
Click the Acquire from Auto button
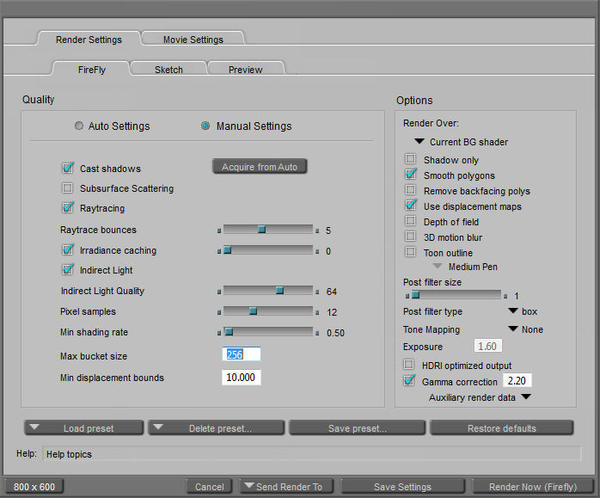(259, 166)
